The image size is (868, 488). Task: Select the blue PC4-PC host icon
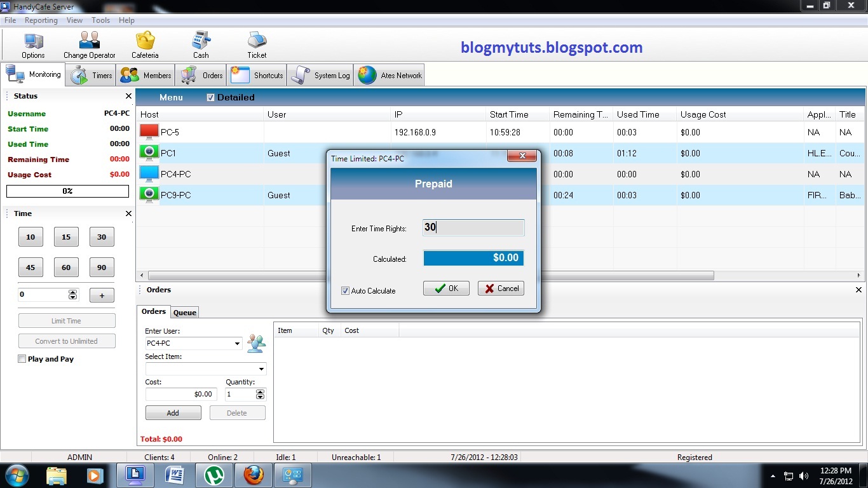[149, 174]
